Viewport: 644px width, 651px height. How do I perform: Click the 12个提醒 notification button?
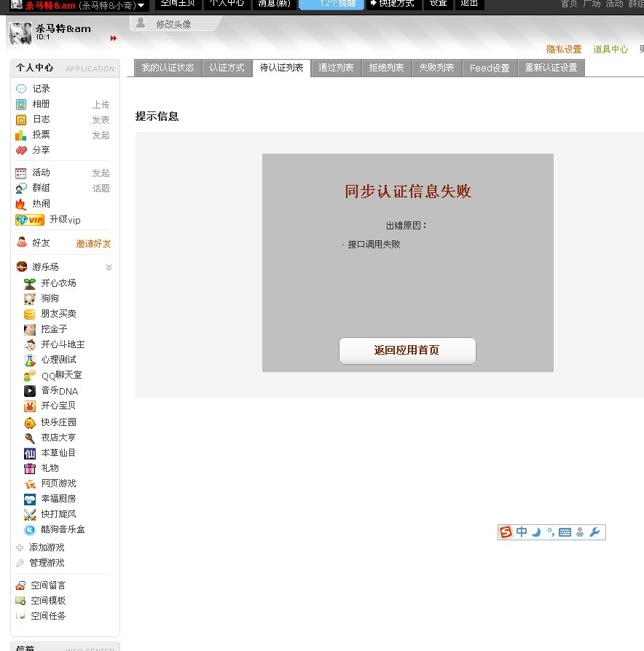(x=331, y=4)
